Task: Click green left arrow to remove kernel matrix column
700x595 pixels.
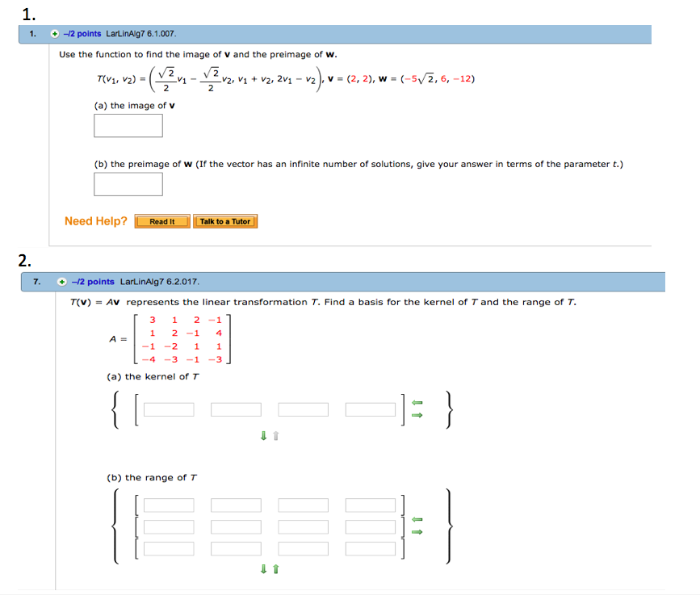Action: pos(418,404)
